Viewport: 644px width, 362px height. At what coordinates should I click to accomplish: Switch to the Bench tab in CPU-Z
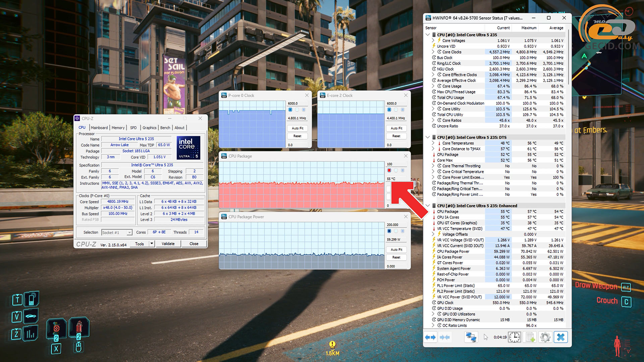click(x=165, y=128)
